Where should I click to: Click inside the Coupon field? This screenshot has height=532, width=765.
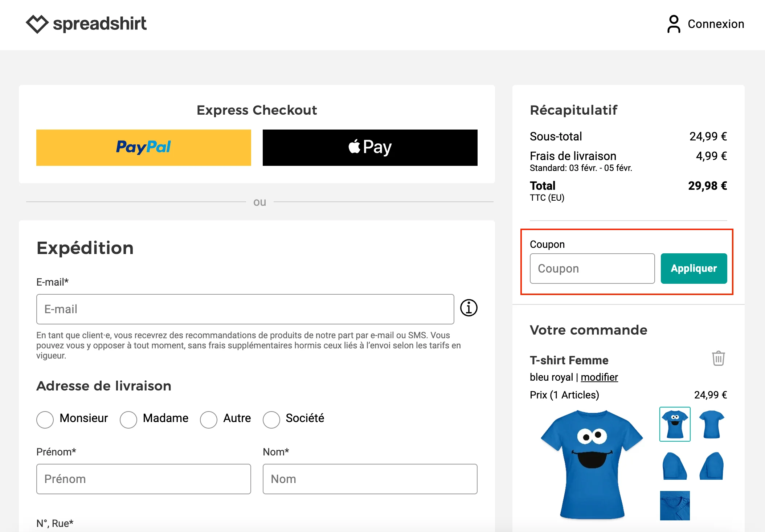click(x=592, y=268)
